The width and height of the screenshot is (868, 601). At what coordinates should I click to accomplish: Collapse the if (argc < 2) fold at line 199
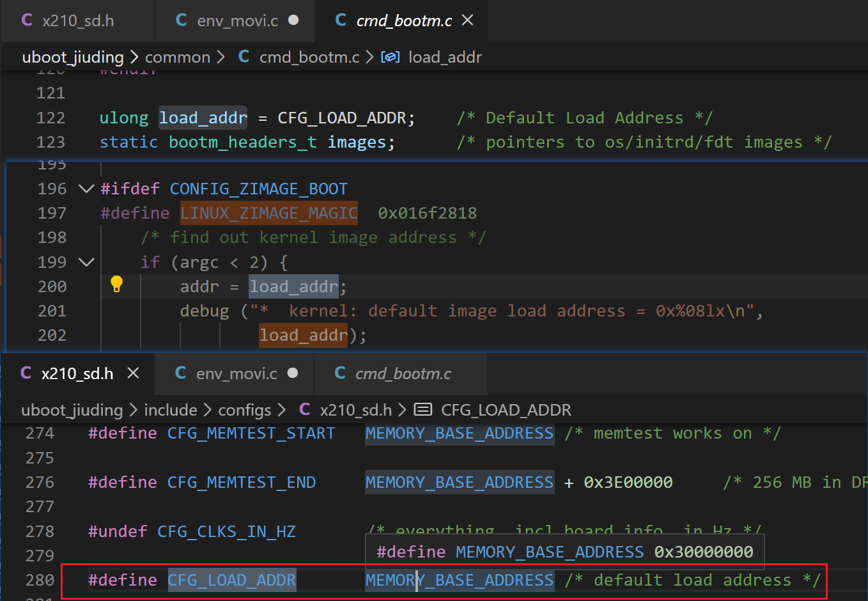pyautogui.click(x=86, y=262)
